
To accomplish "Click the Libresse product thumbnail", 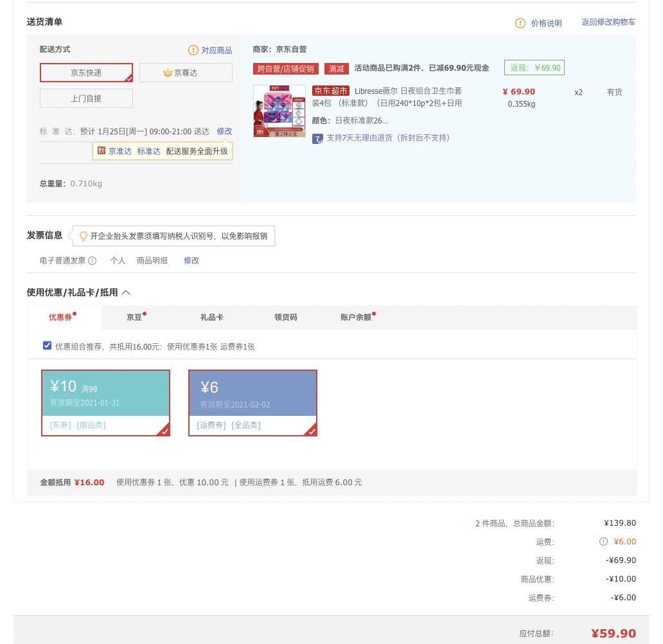I will [279, 111].
